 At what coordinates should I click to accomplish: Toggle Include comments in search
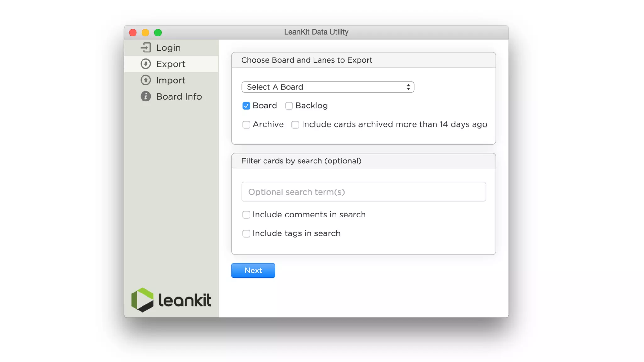click(x=246, y=215)
